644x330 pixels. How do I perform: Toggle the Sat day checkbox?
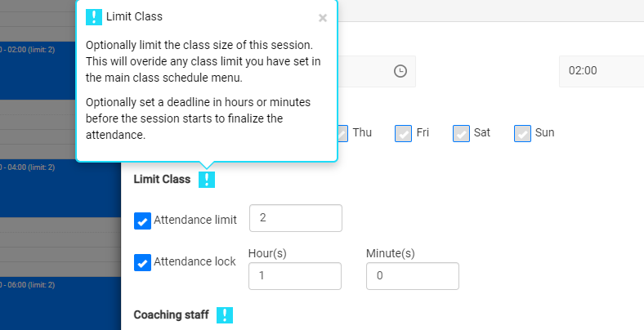(x=461, y=133)
